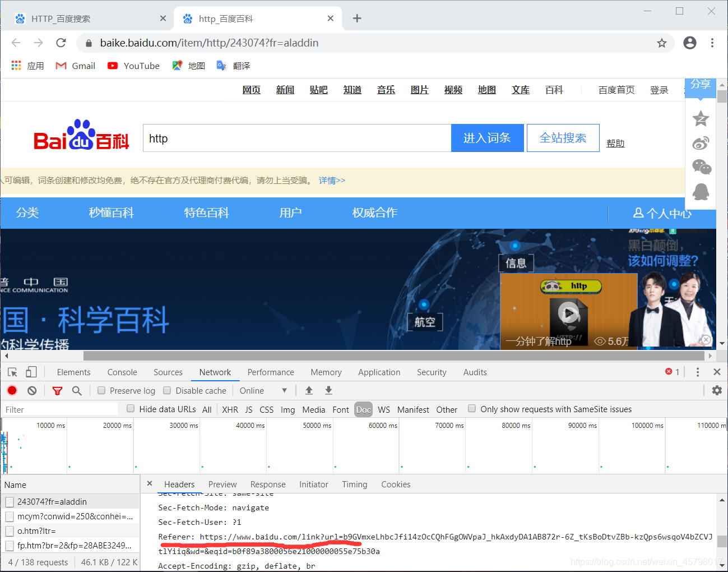This screenshot has width=728, height=572.
Task: Close the DevTools panel
Action: [717, 372]
